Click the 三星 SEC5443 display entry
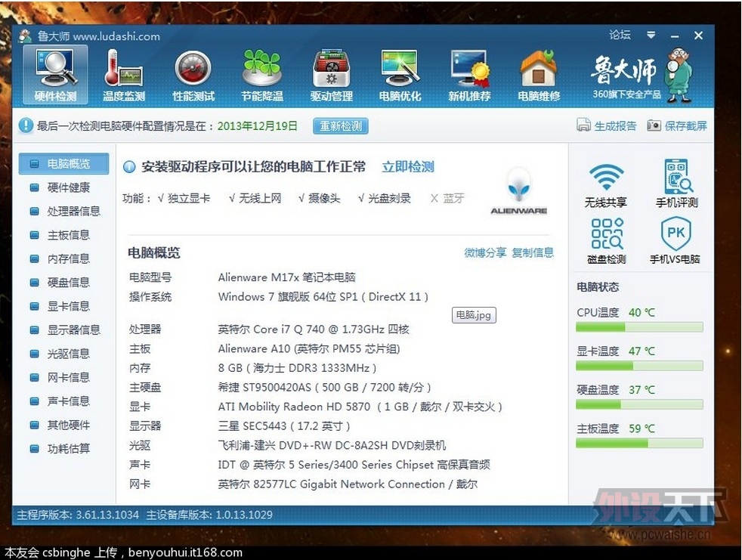742x560 pixels. tap(284, 426)
